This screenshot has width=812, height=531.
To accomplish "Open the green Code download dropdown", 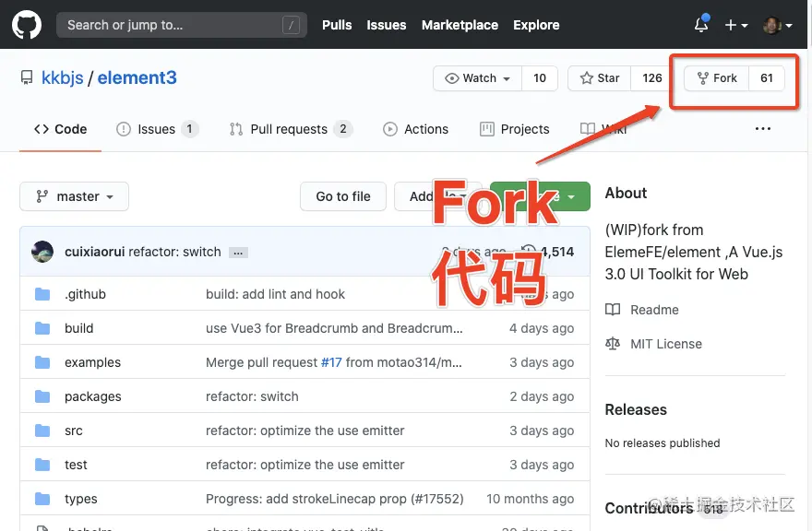I will pyautogui.click(x=540, y=196).
